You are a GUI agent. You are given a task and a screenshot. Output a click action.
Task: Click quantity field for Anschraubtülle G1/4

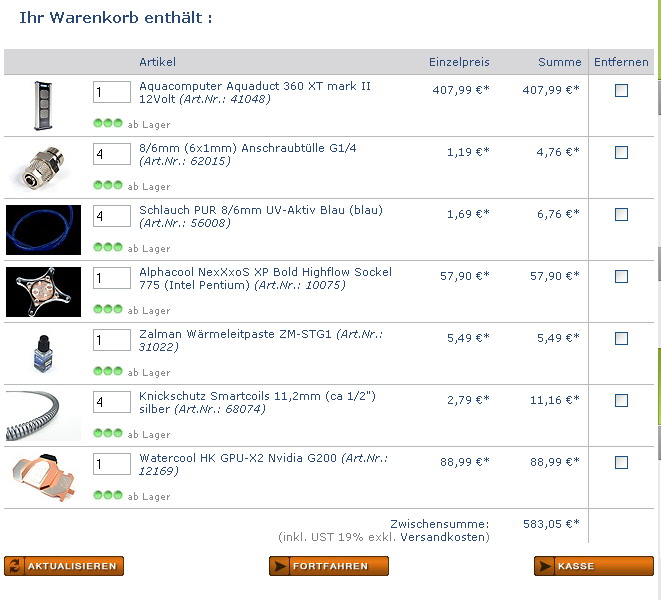(x=112, y=154)
